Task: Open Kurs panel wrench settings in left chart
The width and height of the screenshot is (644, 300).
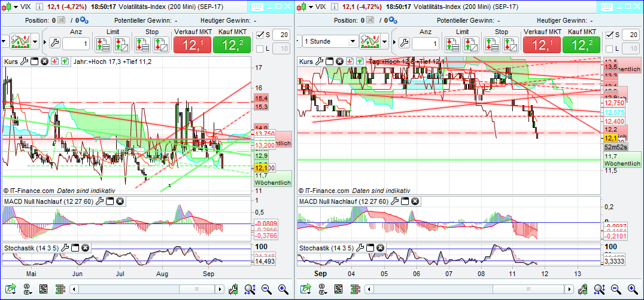Action: pos(24,62)
